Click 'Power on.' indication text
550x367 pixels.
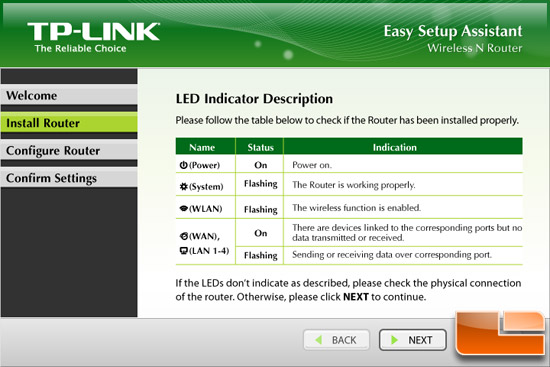[312, 165]
